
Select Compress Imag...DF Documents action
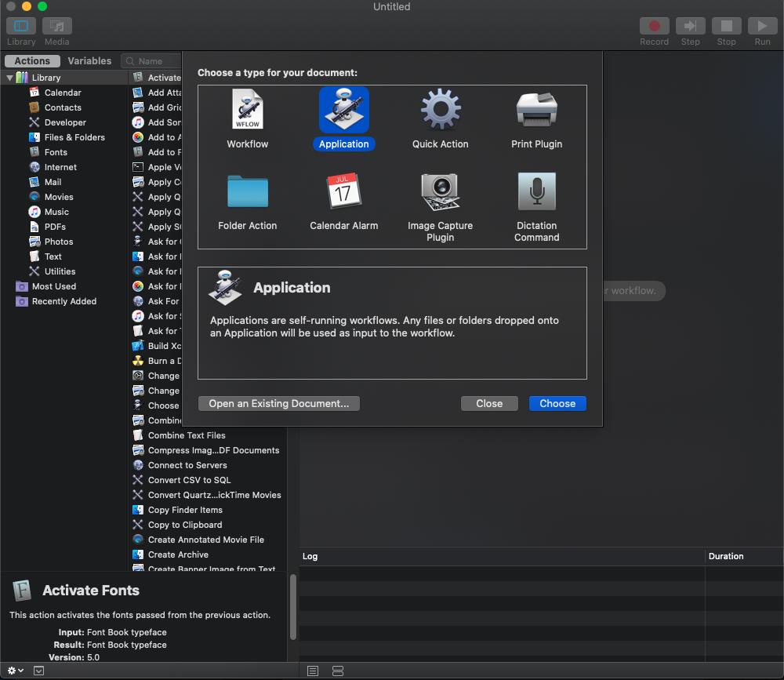point(208,451)
